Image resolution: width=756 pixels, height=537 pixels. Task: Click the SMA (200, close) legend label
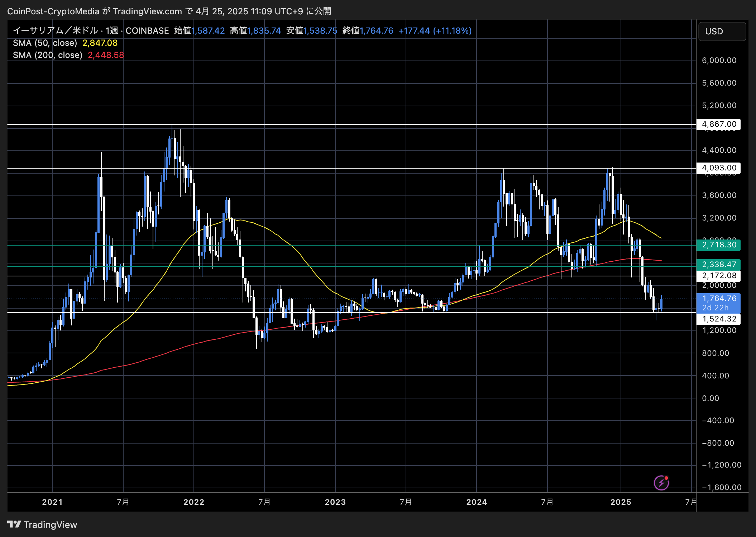[x=47, y=55]
